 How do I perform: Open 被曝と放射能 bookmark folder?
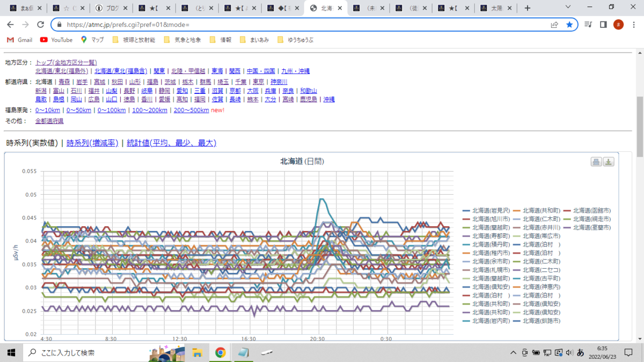click(x=134, y=40)
